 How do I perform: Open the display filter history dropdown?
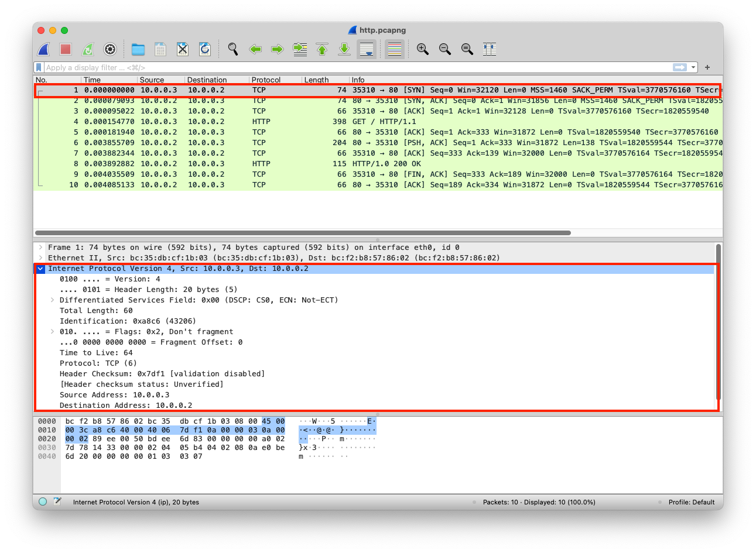693,67
